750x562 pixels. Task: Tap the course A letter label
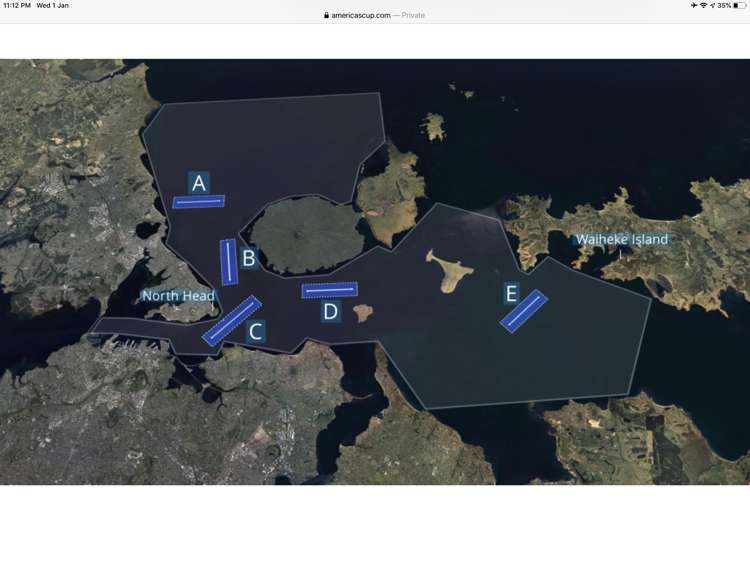coord(199,183)
